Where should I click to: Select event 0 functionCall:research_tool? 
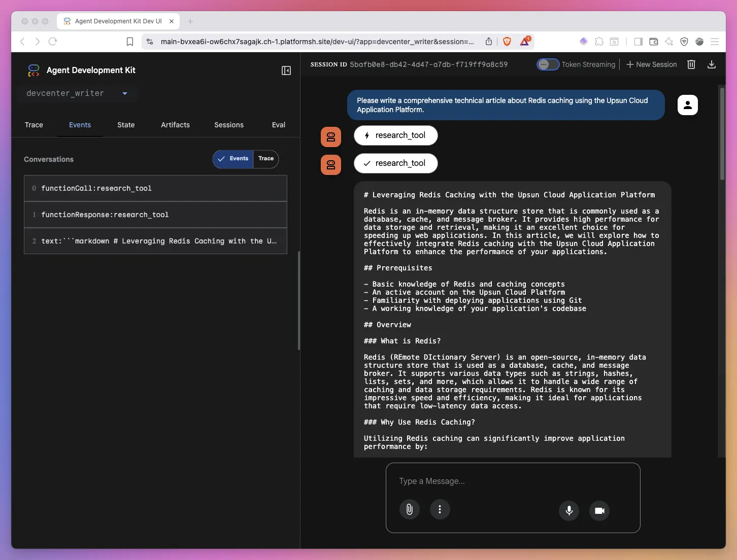(155, 188)
